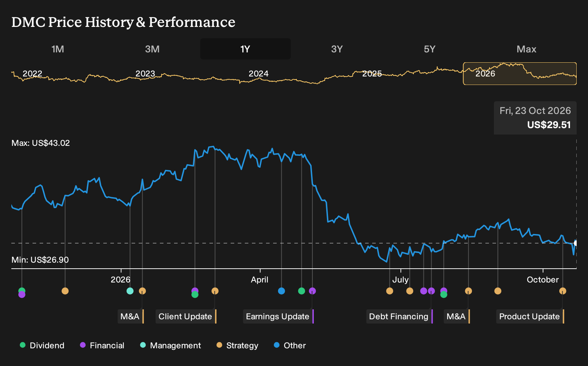This screenshot has height=366, width=588.
Task: Toggle the Management legend filter
Action: [171, 345]
